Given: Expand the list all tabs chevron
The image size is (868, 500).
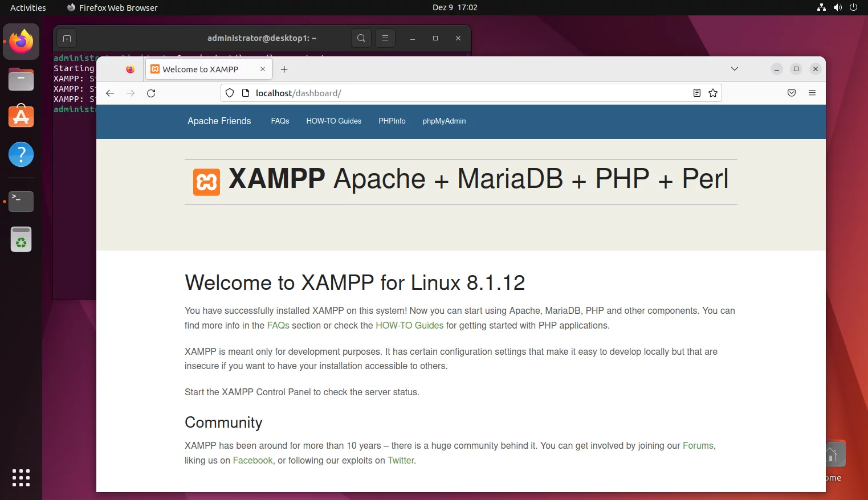Looking at the screenshot, I should [735, 69].
